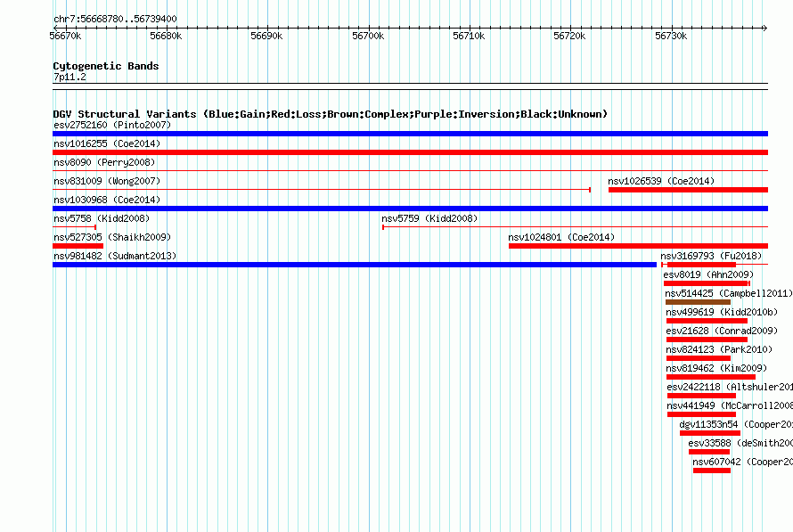Click the red bar under nsv499619
Screen dimensions: 793x532
(707, 321)
